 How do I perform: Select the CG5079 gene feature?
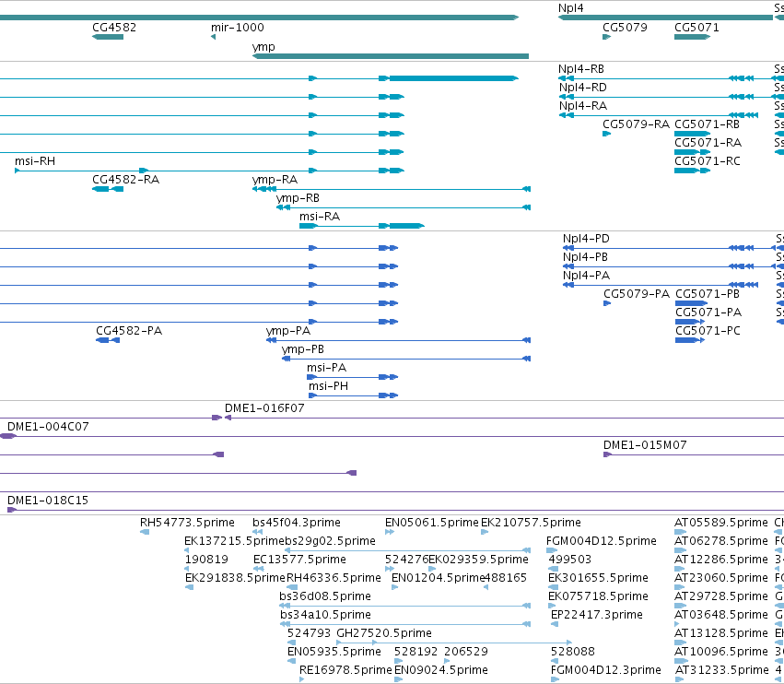[x=606, y=37]
